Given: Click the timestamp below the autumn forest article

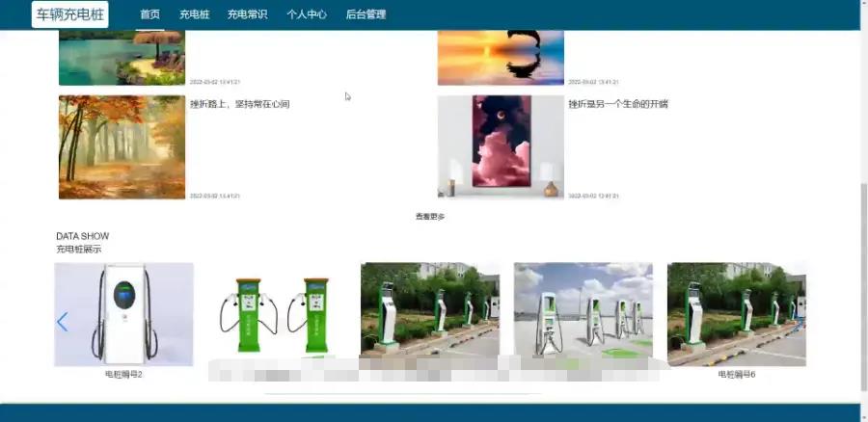Looking at the screenshot, I should tap(215, 196).
